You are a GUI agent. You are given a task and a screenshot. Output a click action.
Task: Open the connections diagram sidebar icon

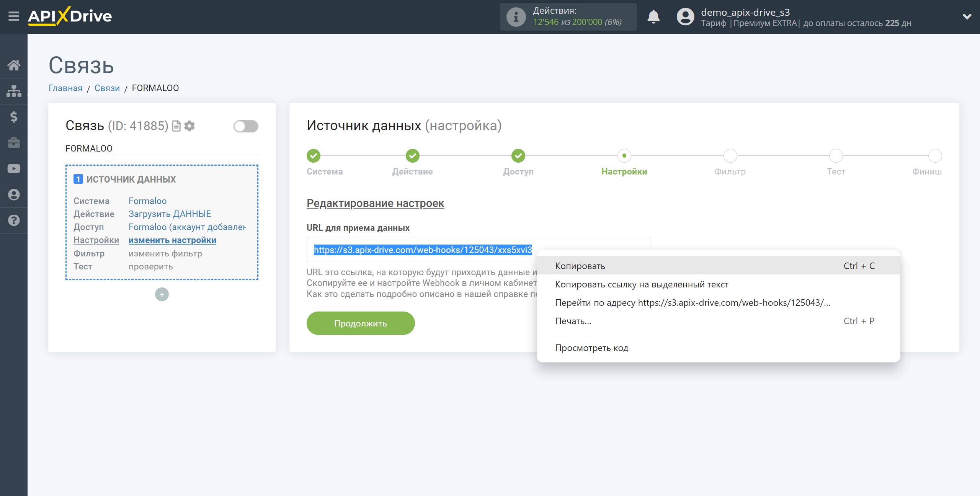coord(14,91)
